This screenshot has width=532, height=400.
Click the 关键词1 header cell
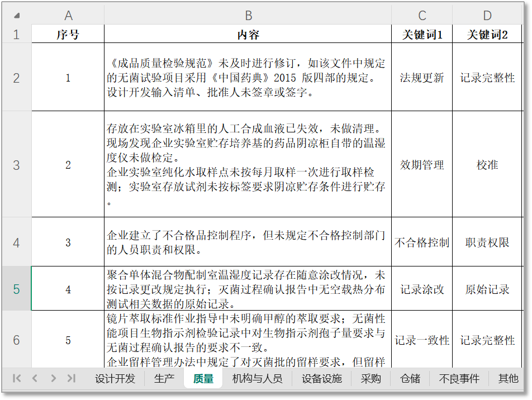[x=422, y=35]
